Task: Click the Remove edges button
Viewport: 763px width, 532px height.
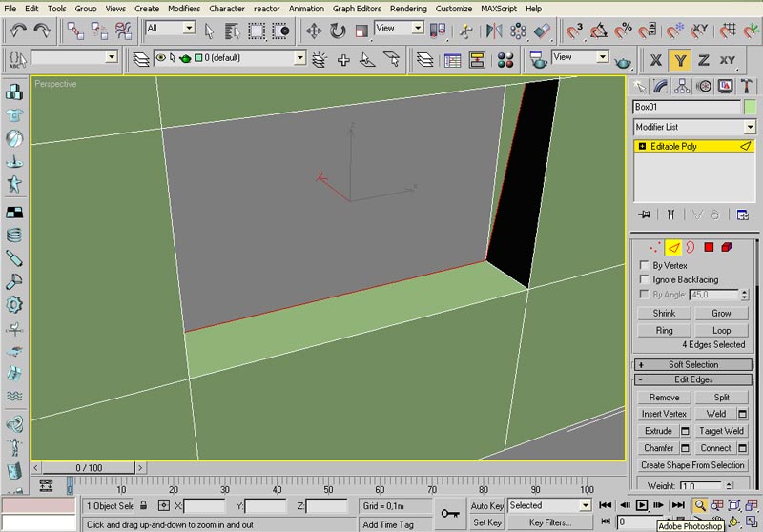Action: tap(664, 398)
